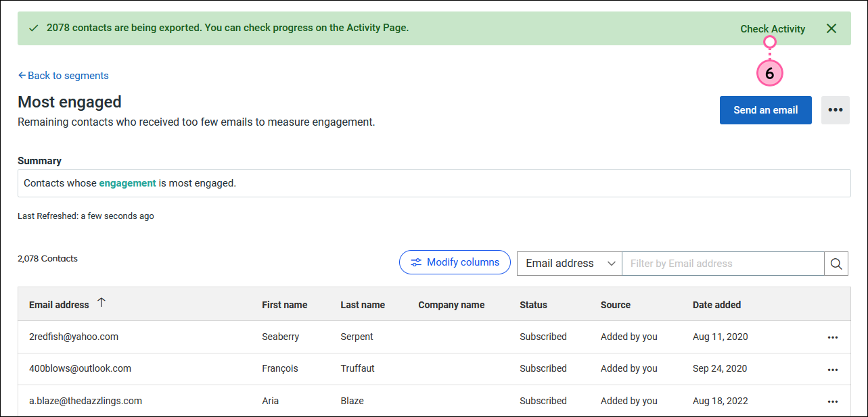
Task: Click first name Seaberry
Action: pos(280,337)
